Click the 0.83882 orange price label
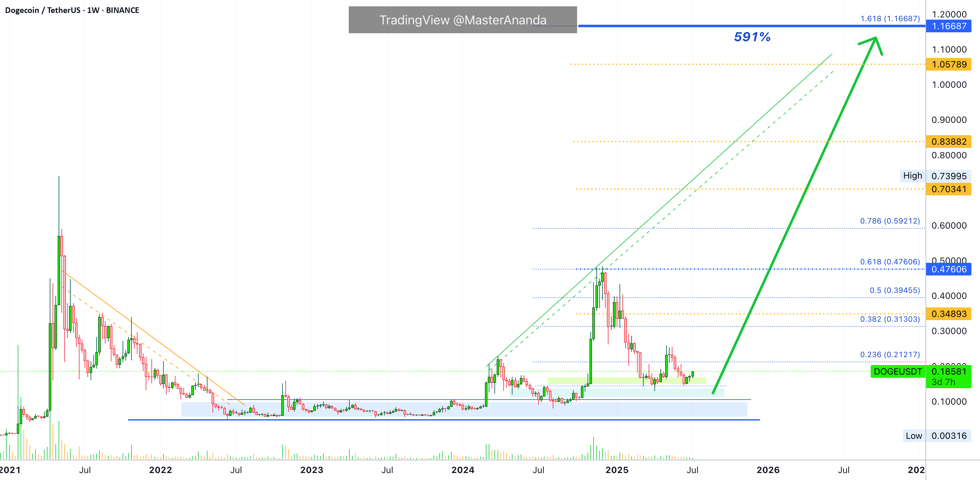This screenshot has height=480, width=980. (948, 142)
